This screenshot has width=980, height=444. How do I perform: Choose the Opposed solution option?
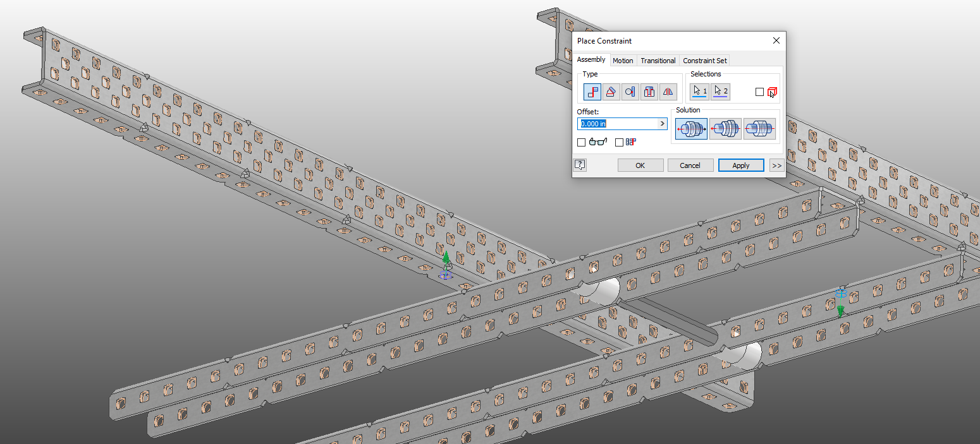pyautogui.click(x=691, y=129)
